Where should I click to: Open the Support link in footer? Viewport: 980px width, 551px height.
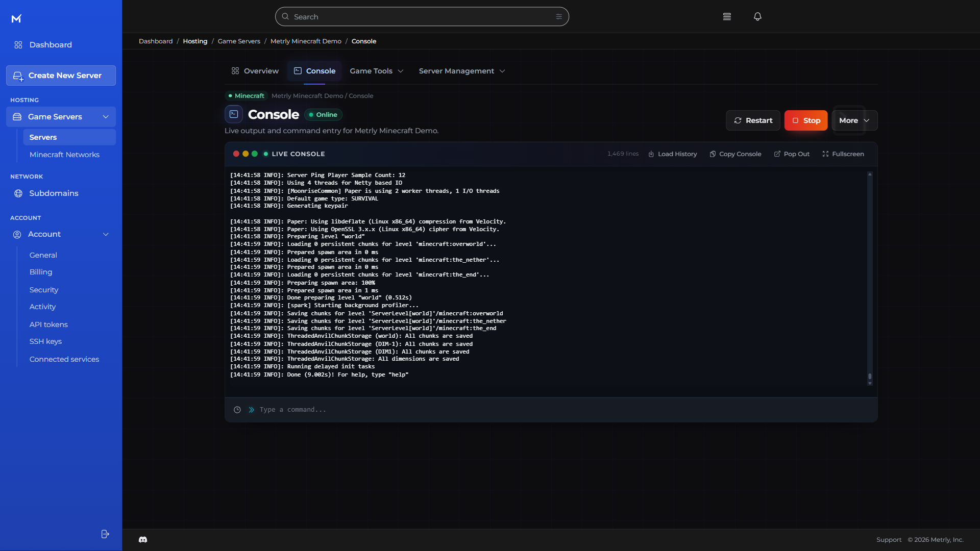pos(889,540)
